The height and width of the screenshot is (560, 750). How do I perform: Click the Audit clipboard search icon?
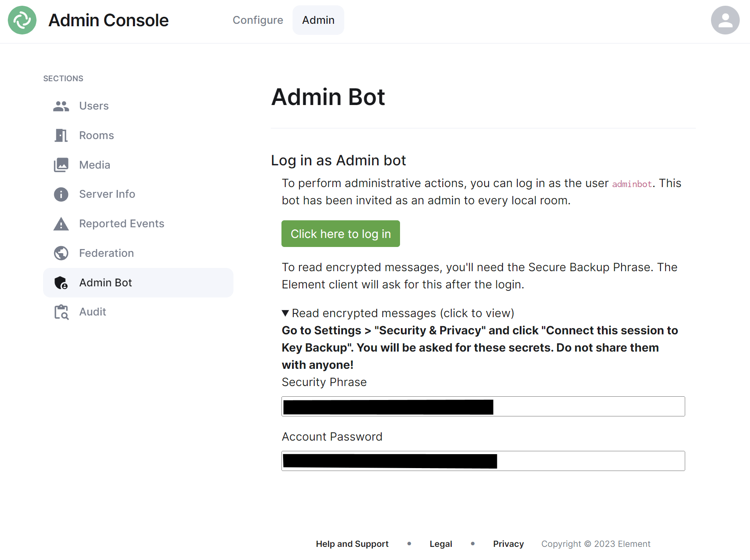click(x=61, y=312)
